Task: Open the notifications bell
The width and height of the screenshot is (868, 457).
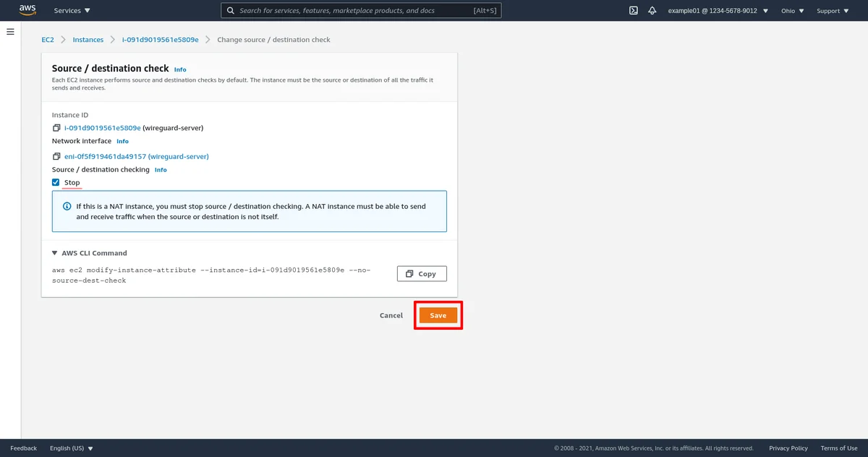Action: point(652,11)
